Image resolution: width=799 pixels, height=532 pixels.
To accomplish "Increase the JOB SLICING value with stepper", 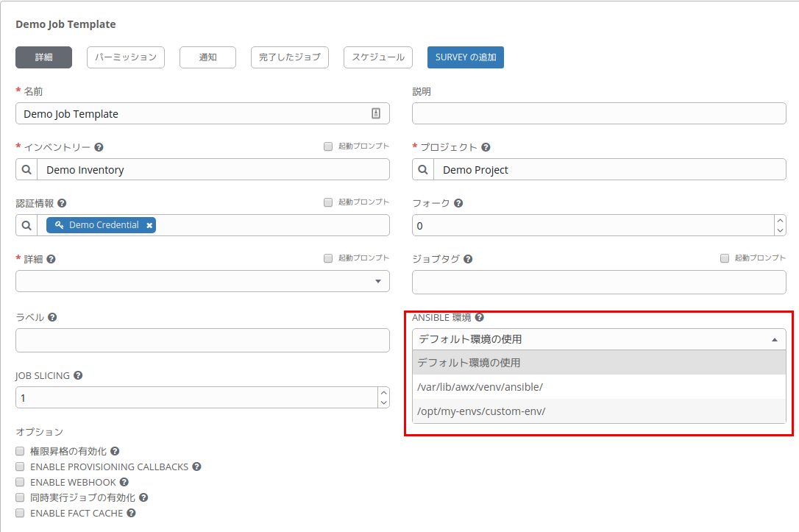I will pyautogui.click(x=384, y=392).
